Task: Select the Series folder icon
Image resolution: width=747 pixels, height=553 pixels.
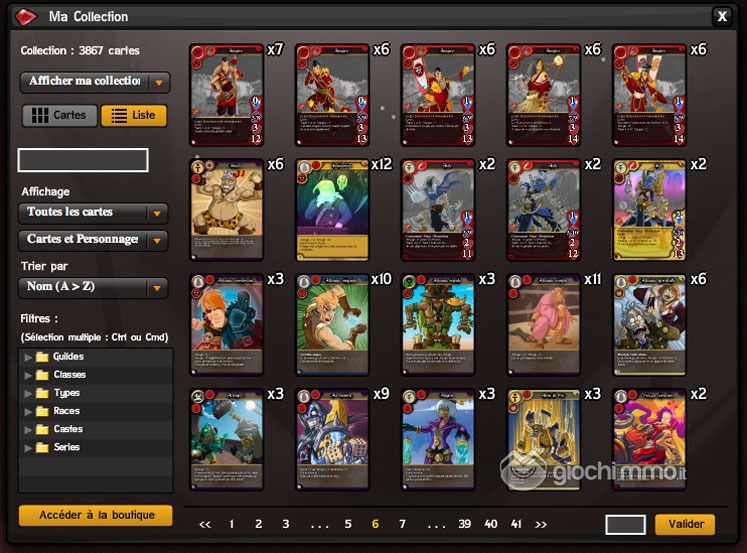Action: coord(42,447)
